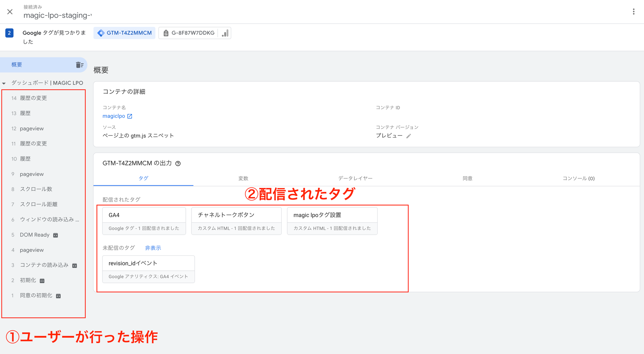644x354 pixels.
Task: Click the analytics bar chart icon
Action: 225,33
